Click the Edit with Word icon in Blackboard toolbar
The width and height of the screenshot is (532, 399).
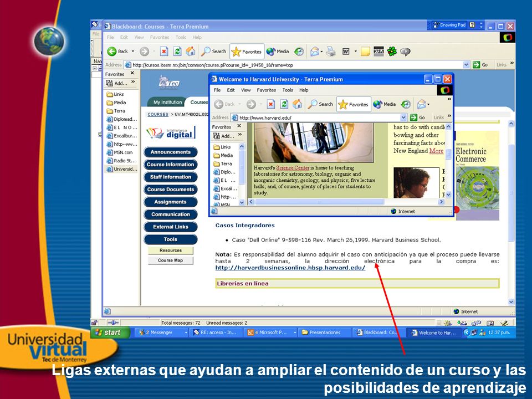(x=346, y=52)
